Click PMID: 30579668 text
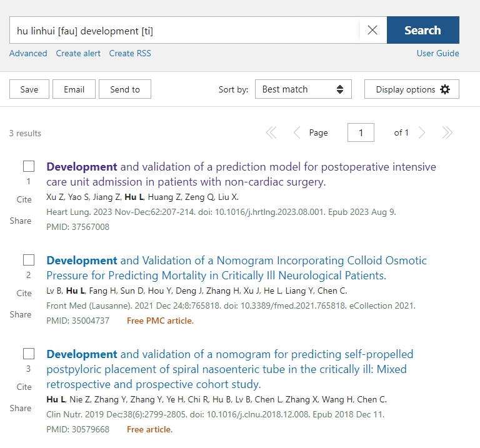 coord(77,429)
